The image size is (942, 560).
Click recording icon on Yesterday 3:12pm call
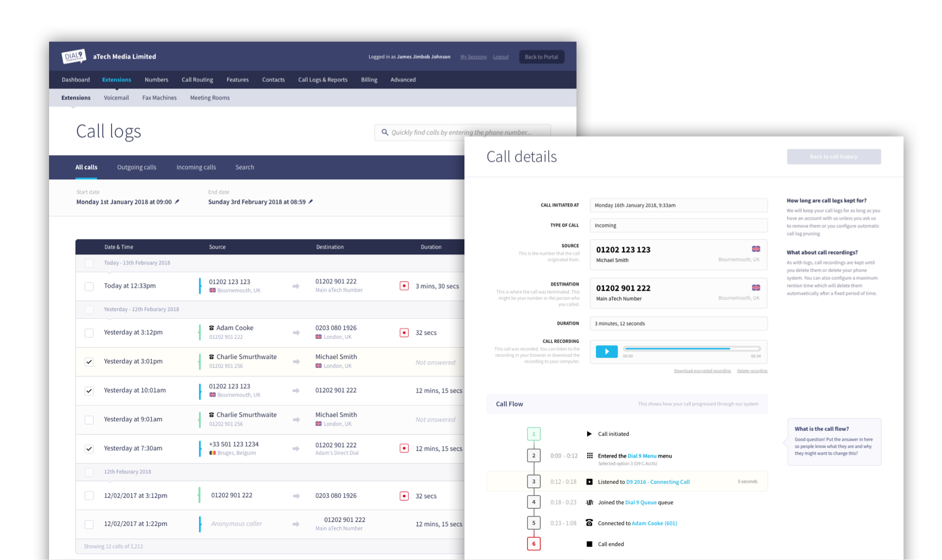404,332
